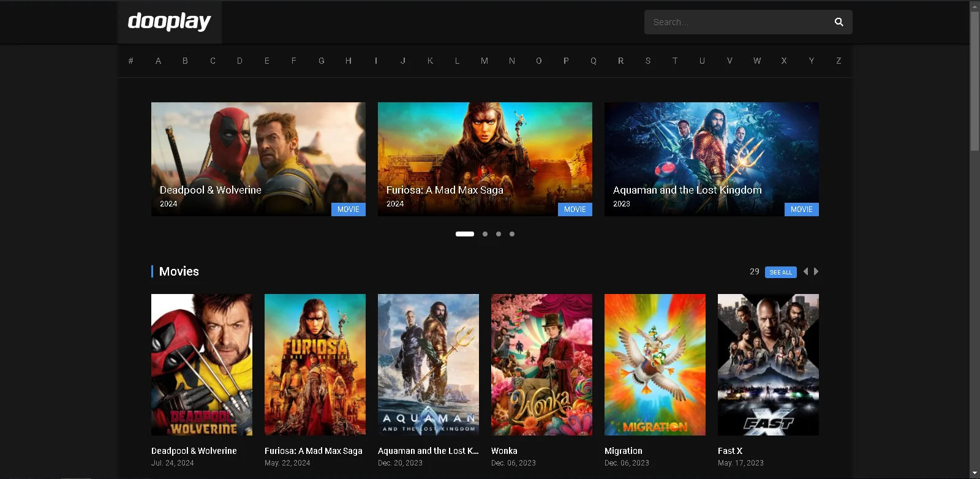Select the first (active) slider pagination dot
980x479 pixels.
[x=465, y=234]
